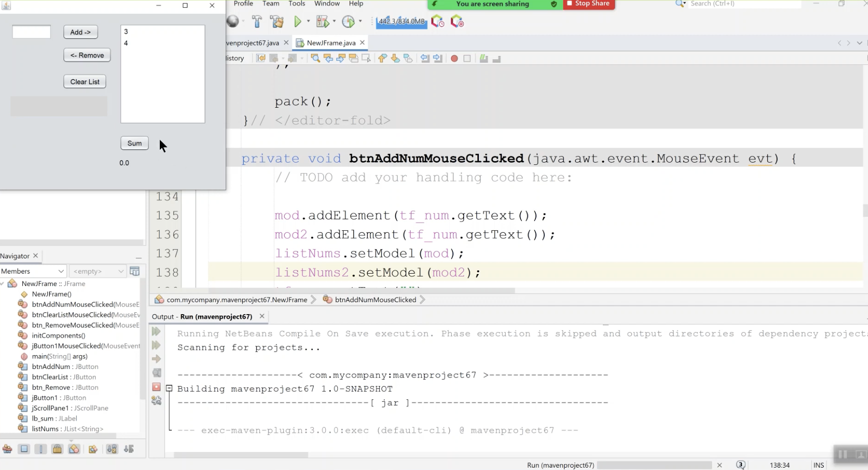The height and width of the screenshot is (470, 868).
Task: Collapse the Building mavenproject67 output fold
Action: click(x=169, y=388)
